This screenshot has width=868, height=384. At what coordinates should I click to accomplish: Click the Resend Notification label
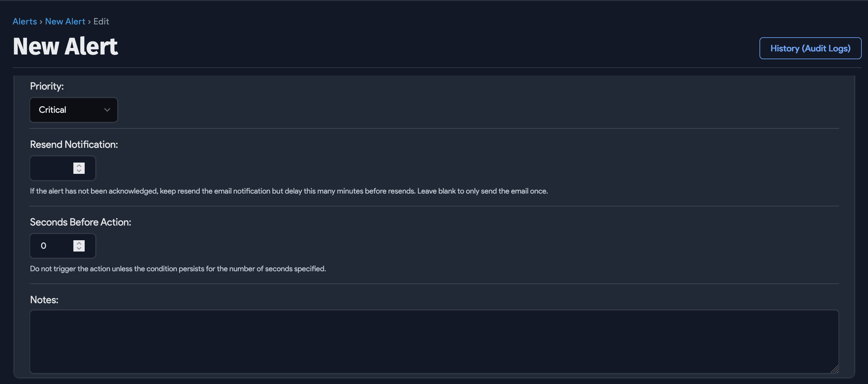click(74, 144)
